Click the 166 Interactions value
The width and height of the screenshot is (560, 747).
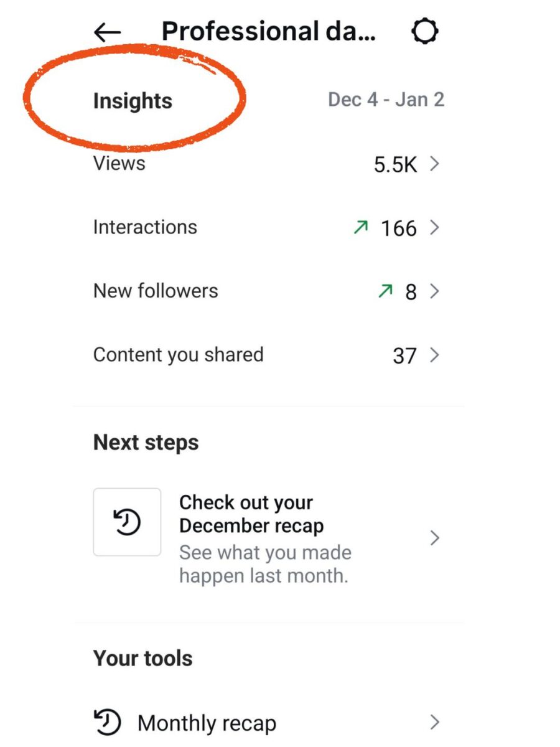399,228
